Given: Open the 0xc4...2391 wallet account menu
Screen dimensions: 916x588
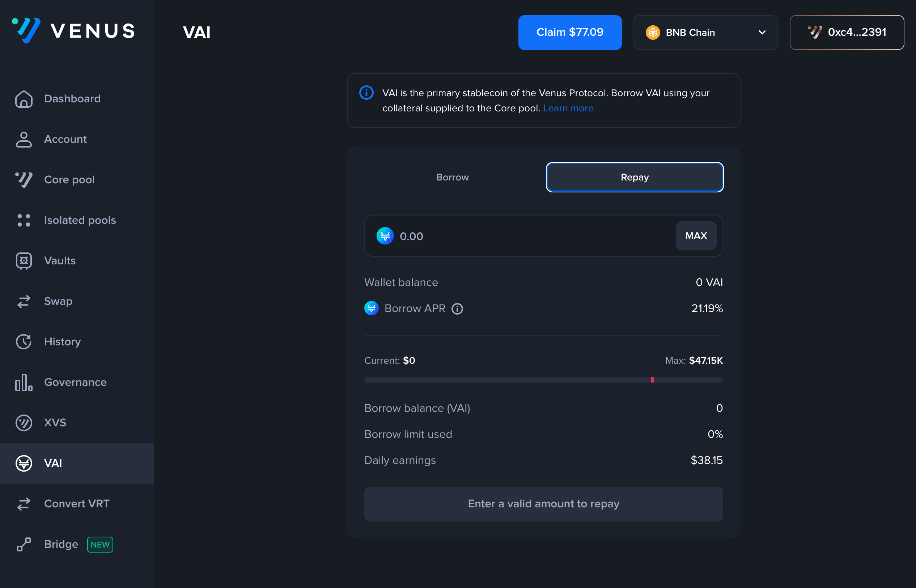Looking at the screenshot, I should (847, 33).
